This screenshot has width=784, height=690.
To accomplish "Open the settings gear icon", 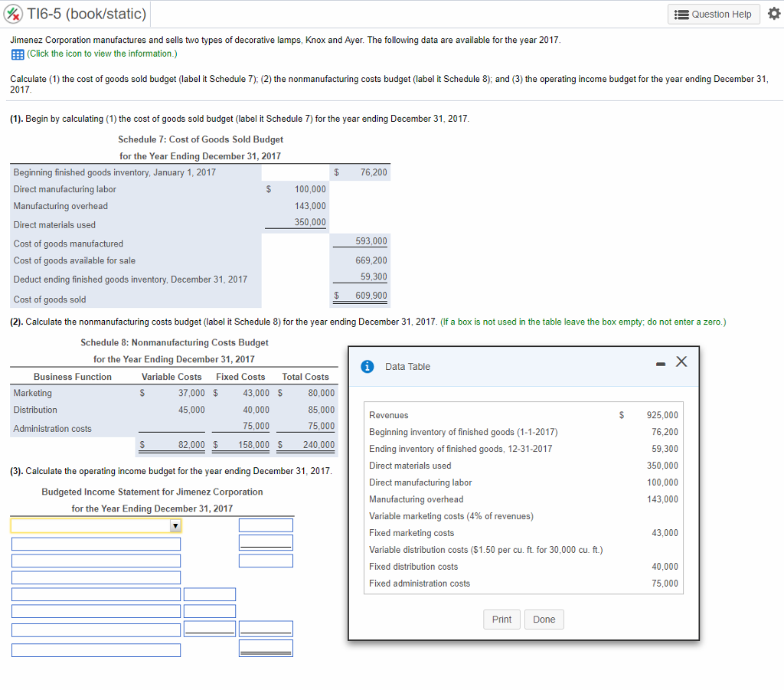I will point(772,14).
